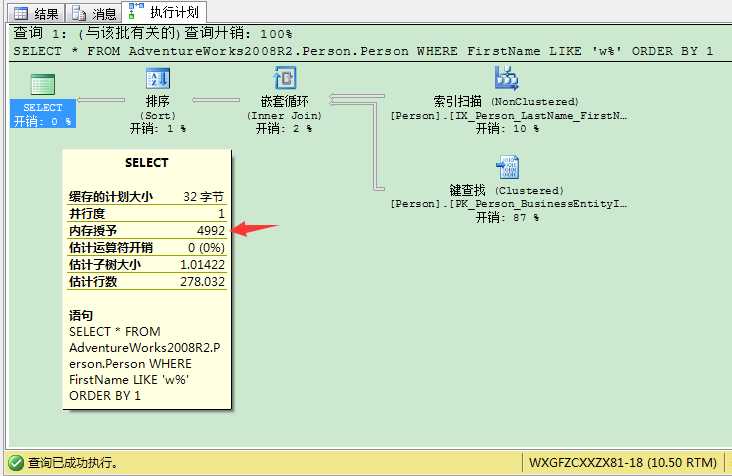
Task: Click the SELECT * FROM query text line
Action: click(363, 51)
